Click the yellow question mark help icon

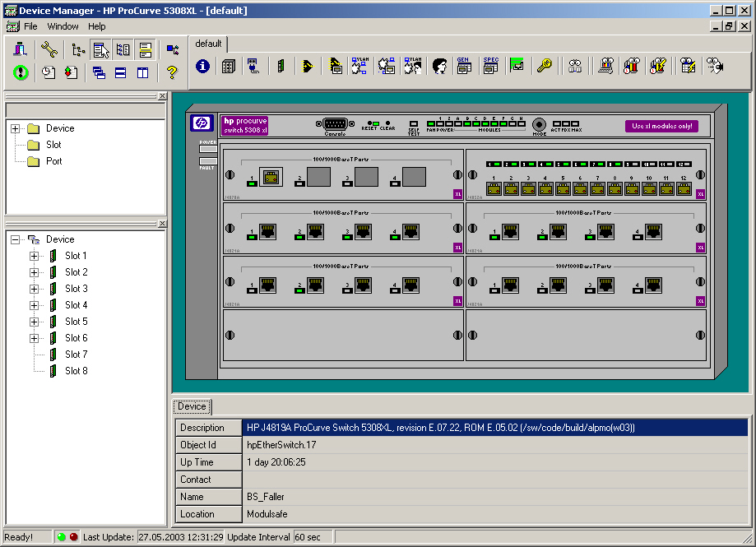pos(172,72)
